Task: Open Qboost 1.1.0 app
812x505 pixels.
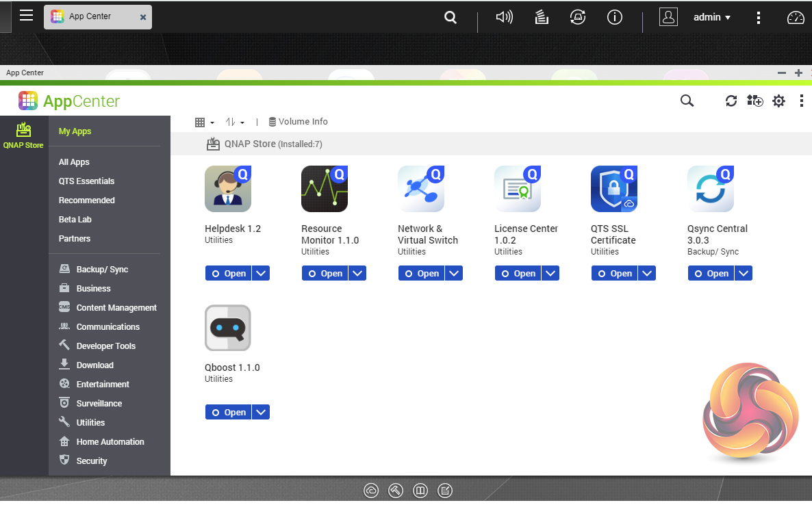Action: [229, 413]
